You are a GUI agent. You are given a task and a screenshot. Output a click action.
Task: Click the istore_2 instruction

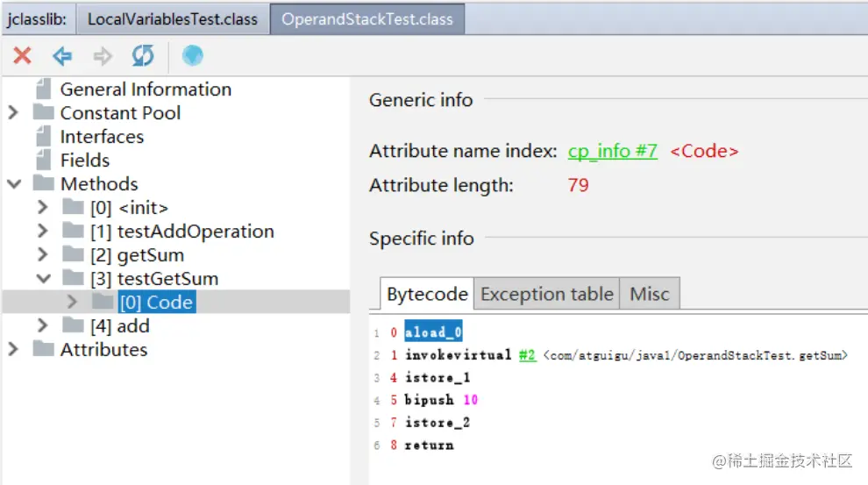click(438, 423)
